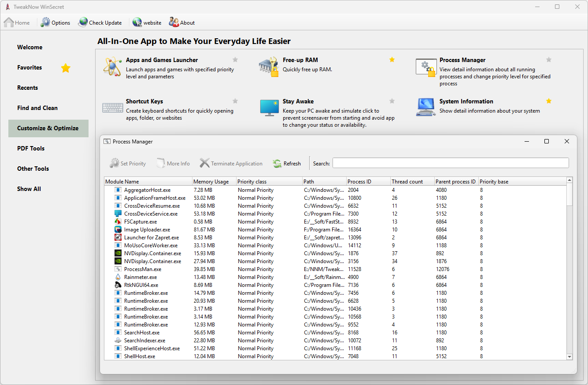The image size is (588, 385).
Task: Click Set Priority in Process Manager
Action: (128, 163)
